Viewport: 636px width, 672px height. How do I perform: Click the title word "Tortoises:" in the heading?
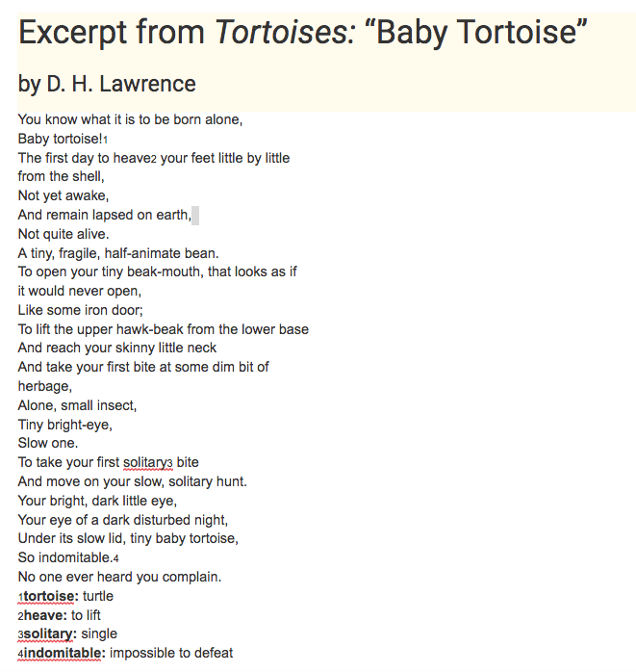click(285, 33)
